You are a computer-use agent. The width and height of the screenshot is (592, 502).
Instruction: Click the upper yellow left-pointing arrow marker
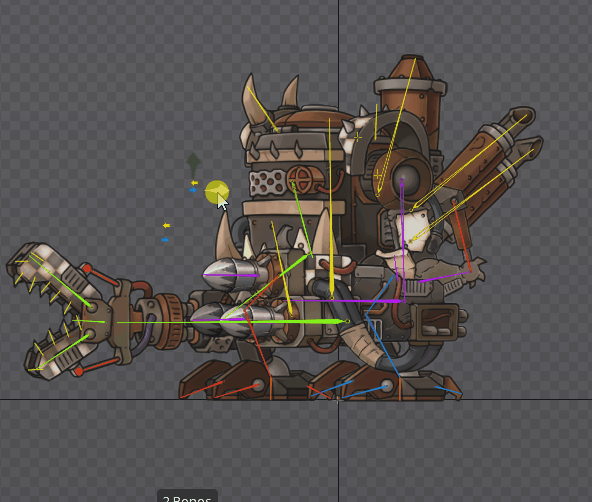[194, 183]
